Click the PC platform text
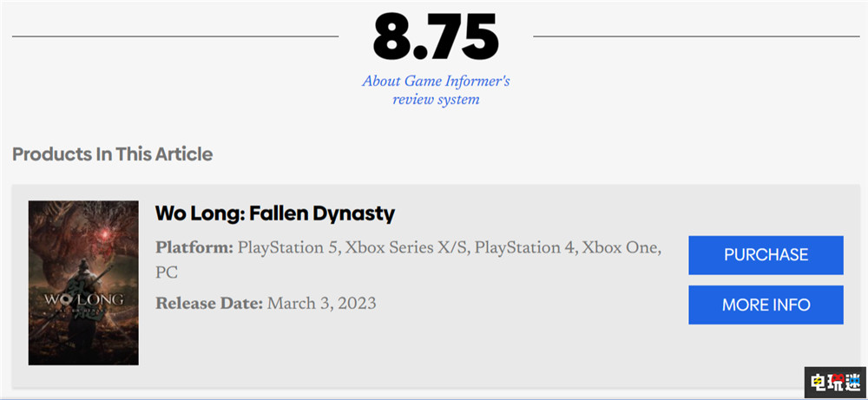The image size is (868, 400). pyautogui.click(x=167, y=273)
